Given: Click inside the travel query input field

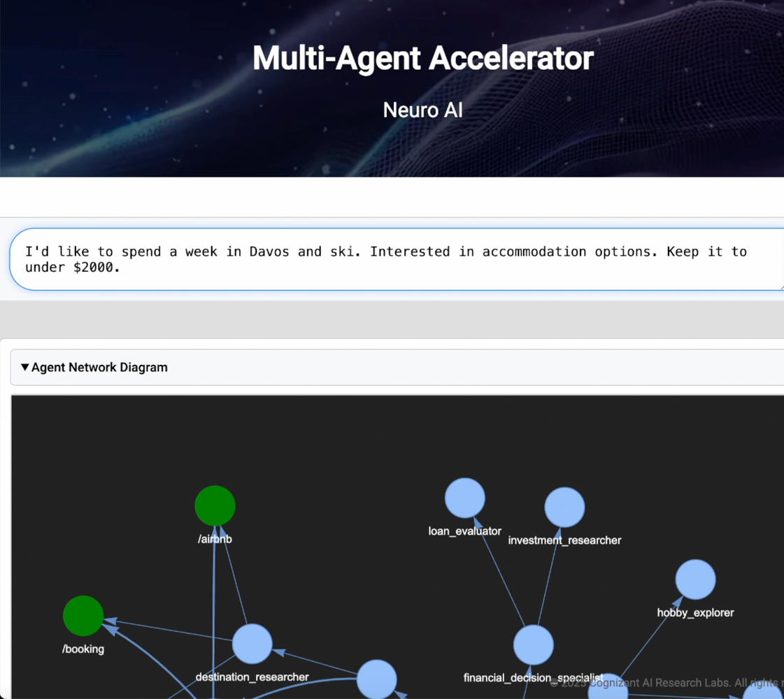Looking at the screenshot, I should 392,259.
